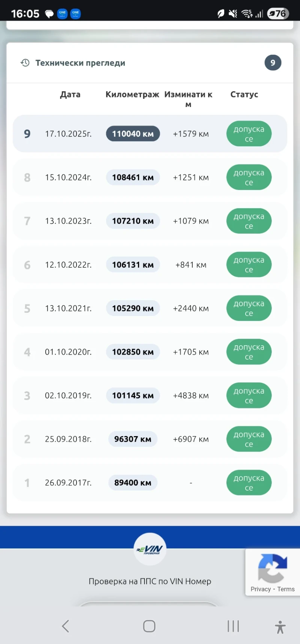Tap the 110040 км mileage badge

pyautogui.click(x=133, y=134)
